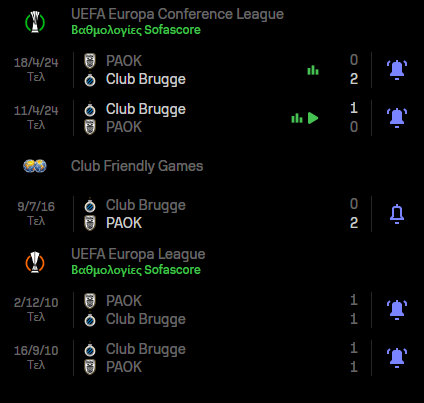
Task: Click PAOK crest in the 9/7/16 friendly
Action: (90, 223)
